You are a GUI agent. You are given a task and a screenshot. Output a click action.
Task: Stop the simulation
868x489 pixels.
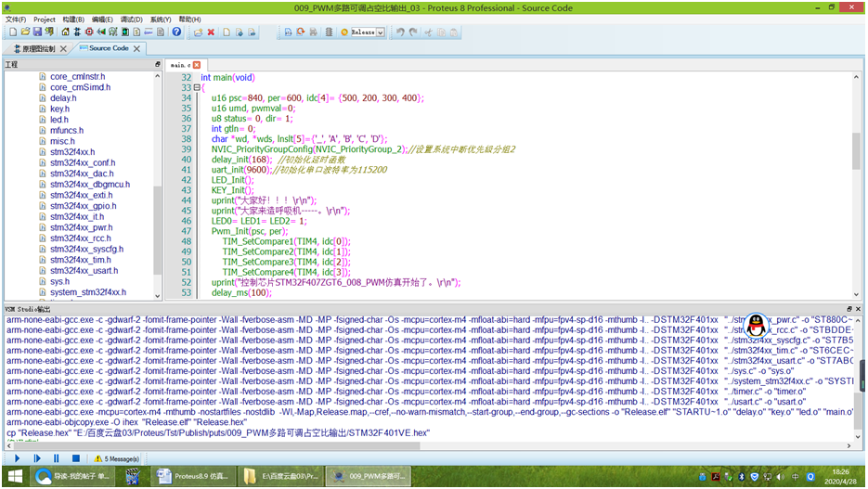76,458
